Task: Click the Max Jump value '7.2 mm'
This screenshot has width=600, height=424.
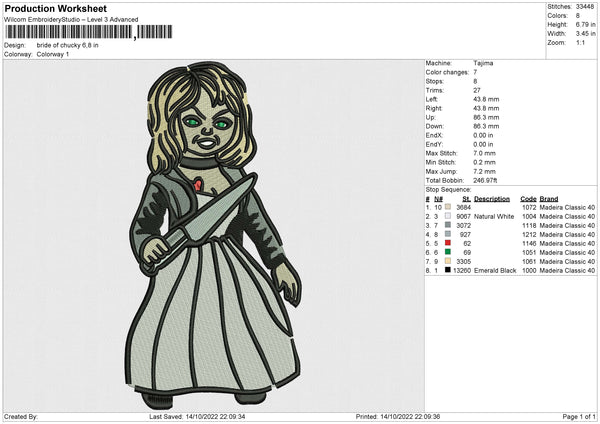Action: point(484,171)
